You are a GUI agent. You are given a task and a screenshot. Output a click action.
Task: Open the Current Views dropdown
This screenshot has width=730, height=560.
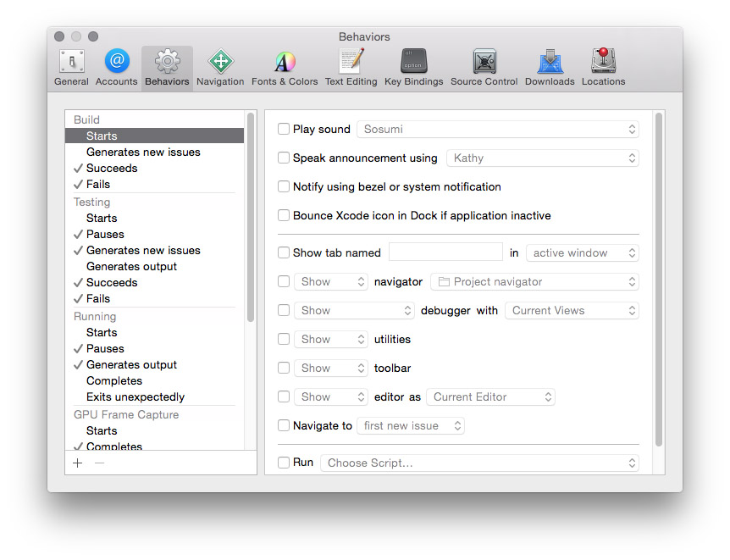(x=572, y=310)
